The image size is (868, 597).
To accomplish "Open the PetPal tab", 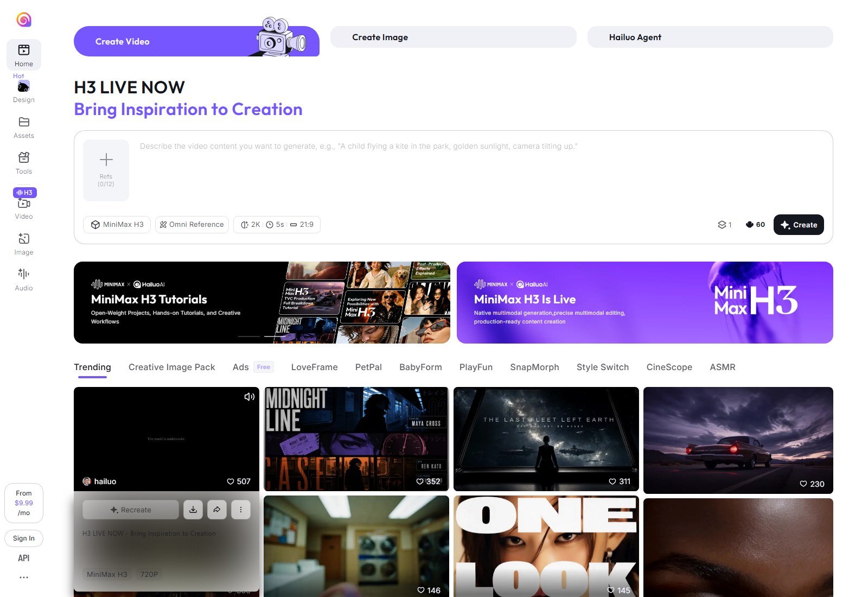I will coord(368,367).
